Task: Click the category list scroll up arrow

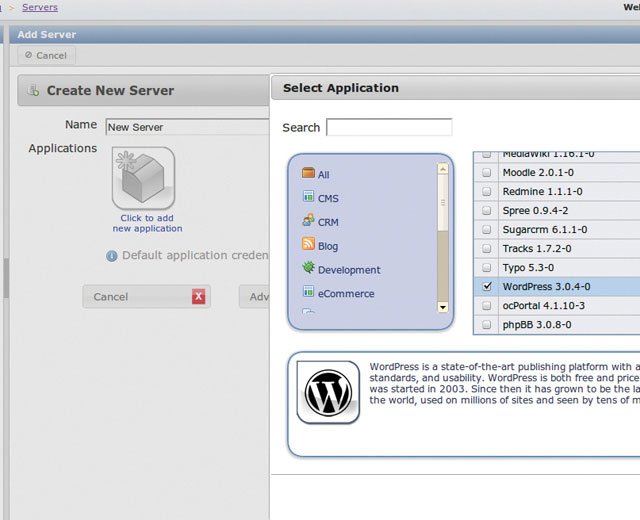Action: point(443,169)
